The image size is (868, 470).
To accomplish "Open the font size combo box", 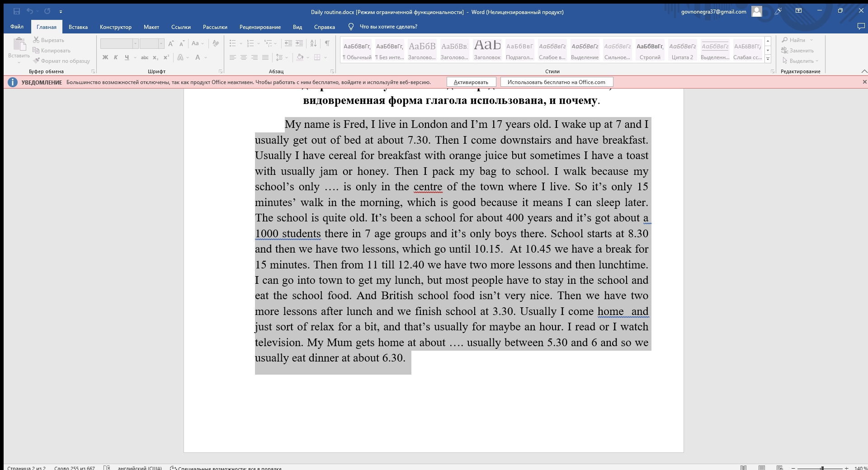I will click(x=151, y=43).
